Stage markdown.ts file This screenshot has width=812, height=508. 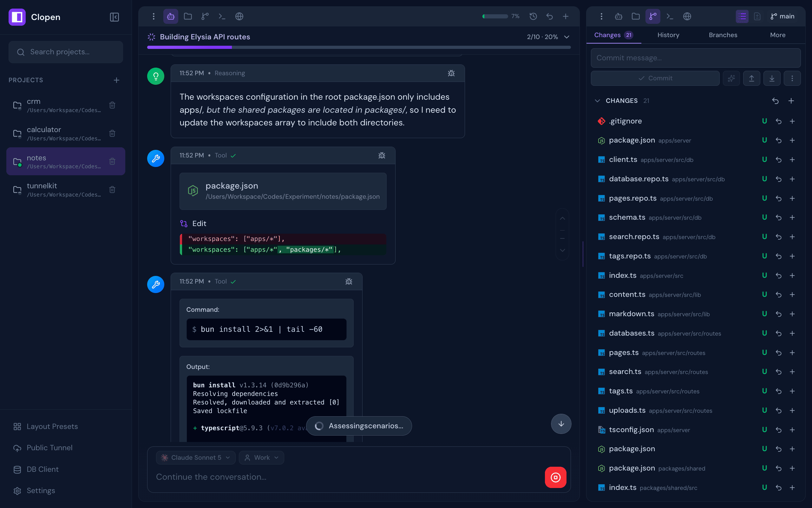792,314
